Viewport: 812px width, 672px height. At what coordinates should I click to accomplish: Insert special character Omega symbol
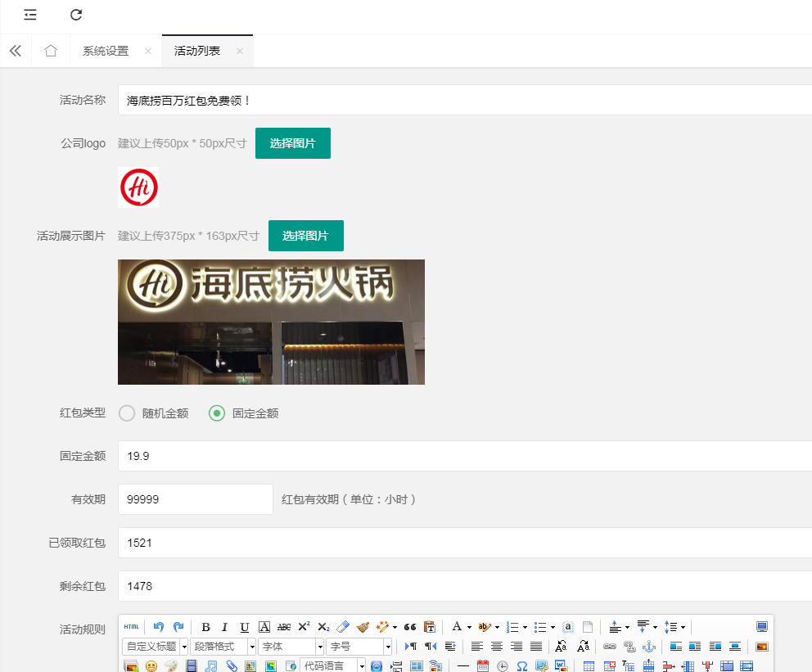tap(522, 665)
